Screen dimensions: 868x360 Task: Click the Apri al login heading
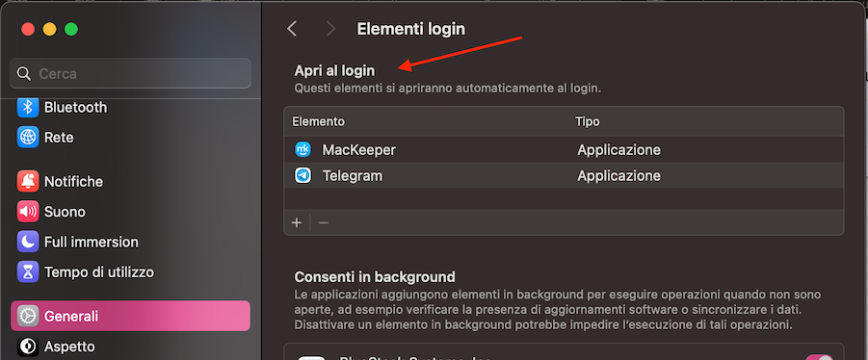334,71
